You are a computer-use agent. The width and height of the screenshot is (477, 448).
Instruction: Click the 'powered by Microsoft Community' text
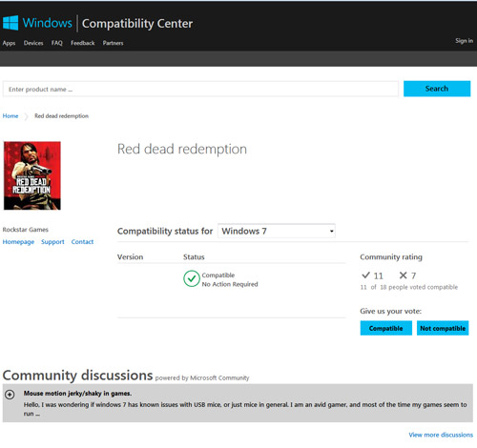pyautogui.click(x=202, y=378)
